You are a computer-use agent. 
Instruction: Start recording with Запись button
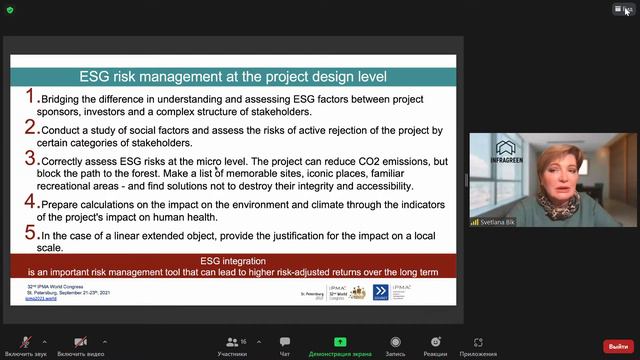coord(395,347)
